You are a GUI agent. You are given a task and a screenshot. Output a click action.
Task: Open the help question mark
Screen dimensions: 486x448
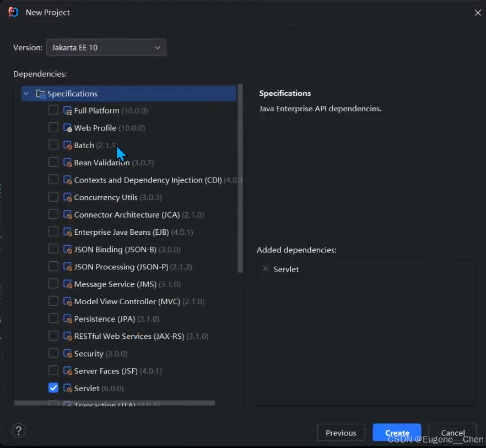19,430
